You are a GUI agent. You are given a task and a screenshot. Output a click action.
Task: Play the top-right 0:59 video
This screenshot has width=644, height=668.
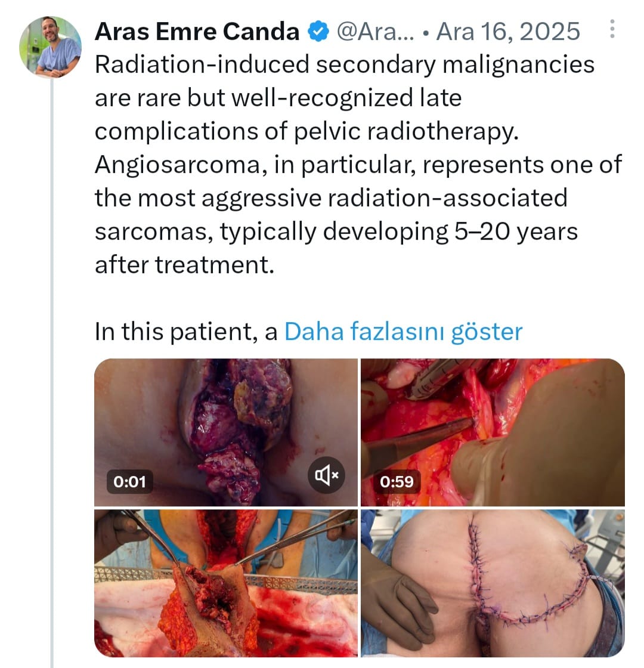tap(493, 432)
